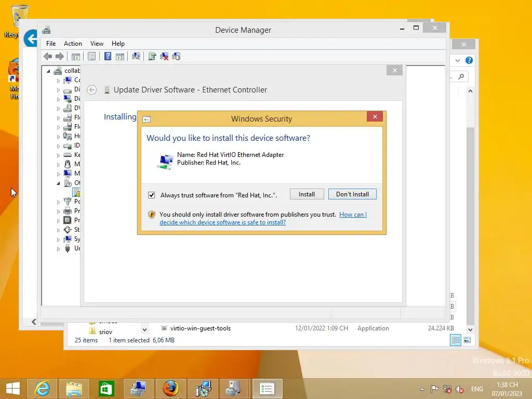Expand the 'ID' tree node
The image size is (532, 399).
(58, 146)
